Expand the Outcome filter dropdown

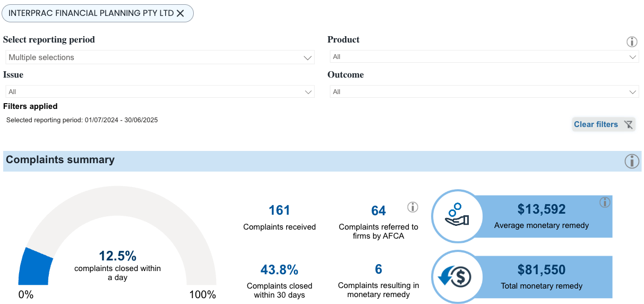coord(484,92)
